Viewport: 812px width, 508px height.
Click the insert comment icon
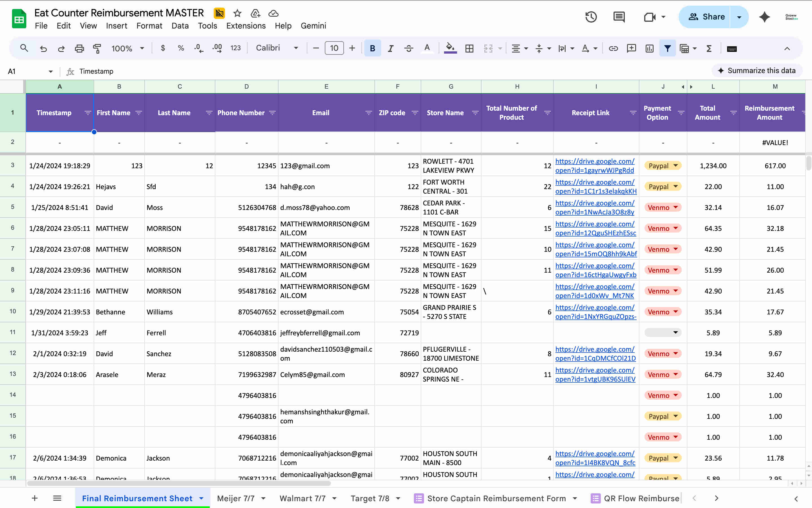[x=632, y=48]
